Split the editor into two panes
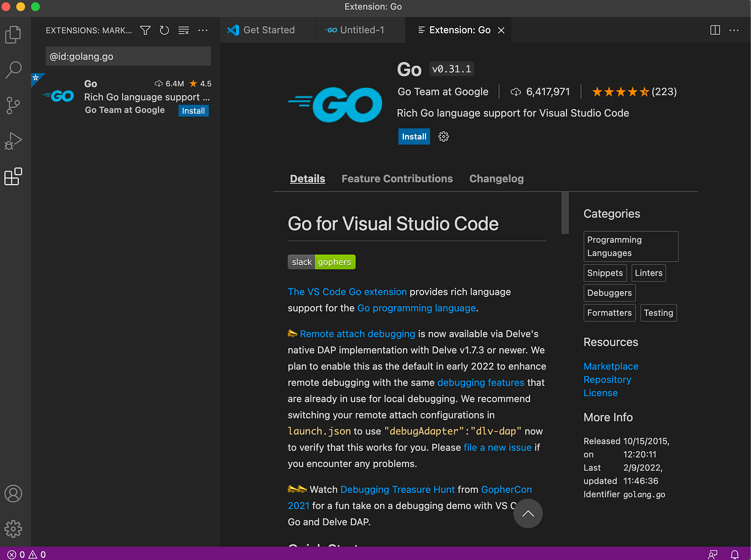 point(715,30)
